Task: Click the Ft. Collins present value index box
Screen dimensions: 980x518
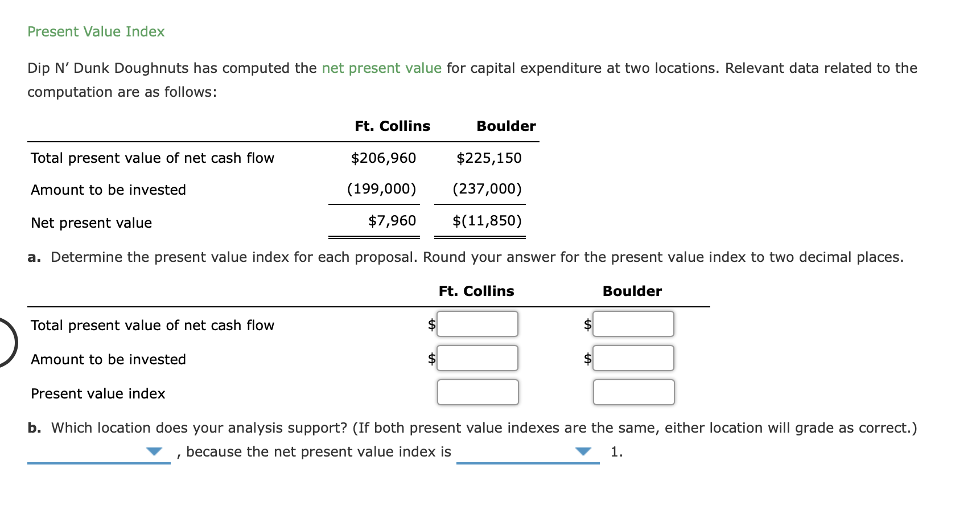Action: (477, 392)
